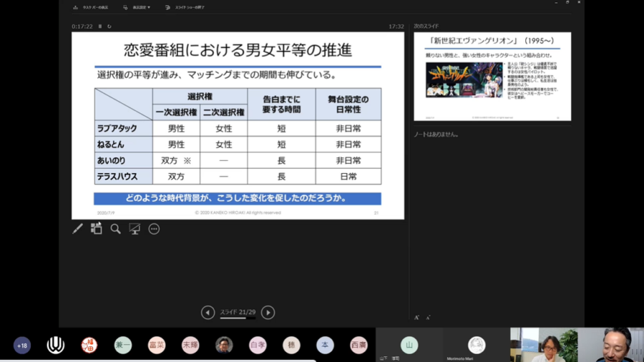Open the 表示設定 dropdown menu

pos(137,7)
